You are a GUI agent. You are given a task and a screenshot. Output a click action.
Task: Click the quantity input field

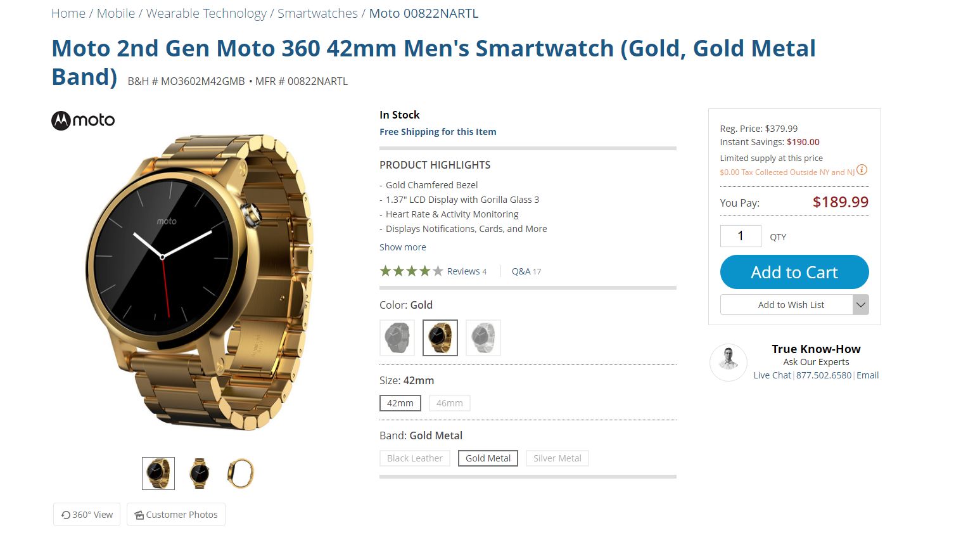click(x=741, y=236)
